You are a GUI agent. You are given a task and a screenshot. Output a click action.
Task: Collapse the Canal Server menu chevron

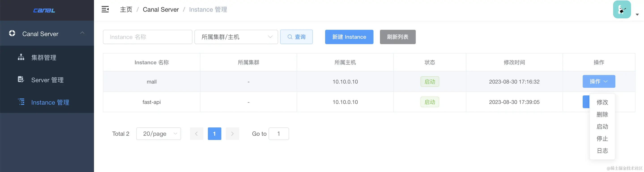coord(82,33)
